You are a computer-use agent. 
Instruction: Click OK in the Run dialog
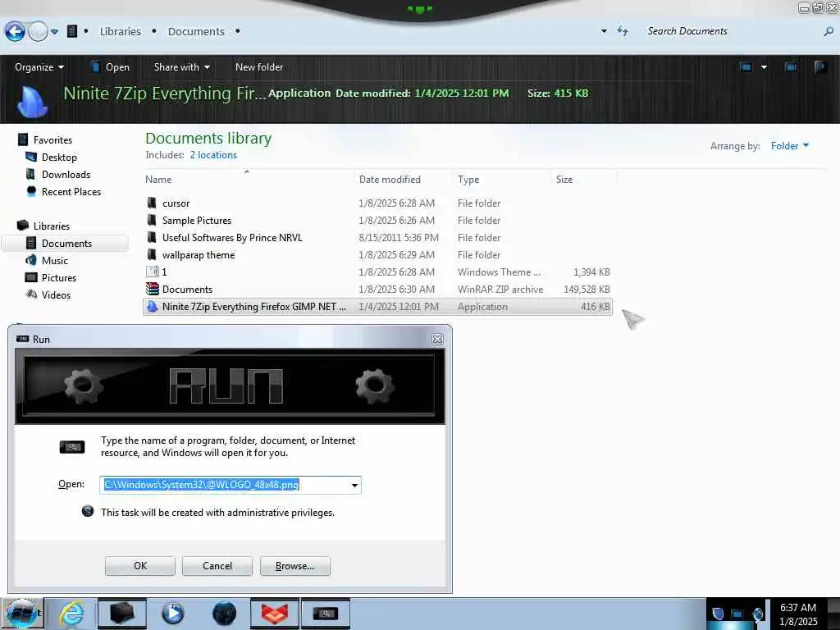[x=139, y=566]
